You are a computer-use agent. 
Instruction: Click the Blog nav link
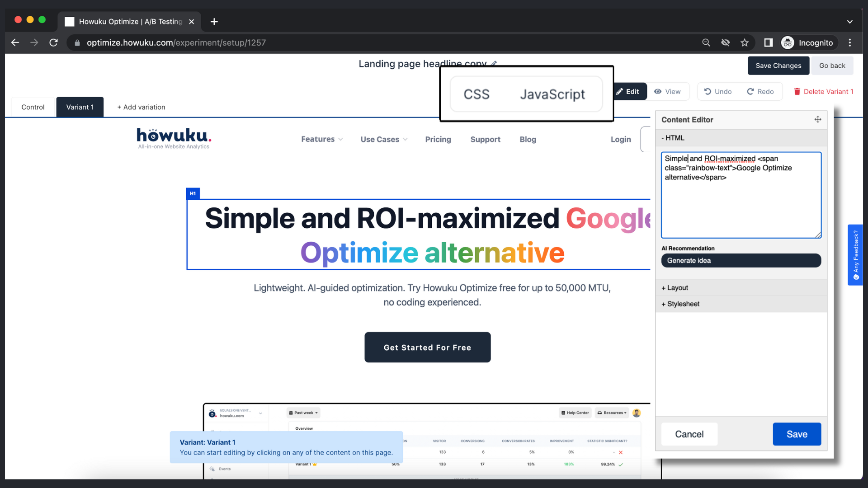(x=528, y=139)
